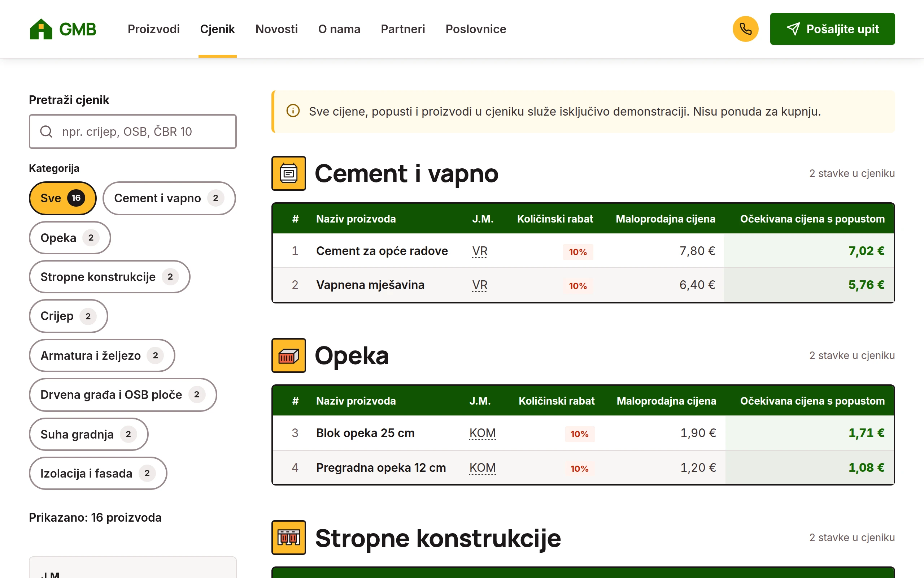The height and width of the screenshot is (578, 924).
Task: Filter by Armatura i željezo category
Action: [102, 355]
